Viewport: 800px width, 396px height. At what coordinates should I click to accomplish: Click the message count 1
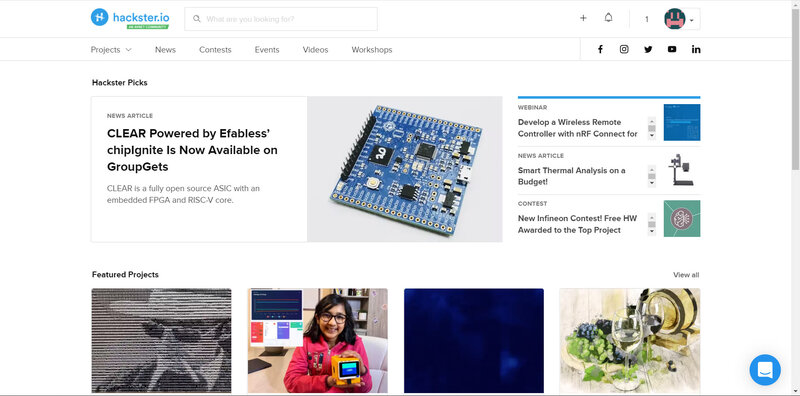pyautogui.click(x=646, y=19)
